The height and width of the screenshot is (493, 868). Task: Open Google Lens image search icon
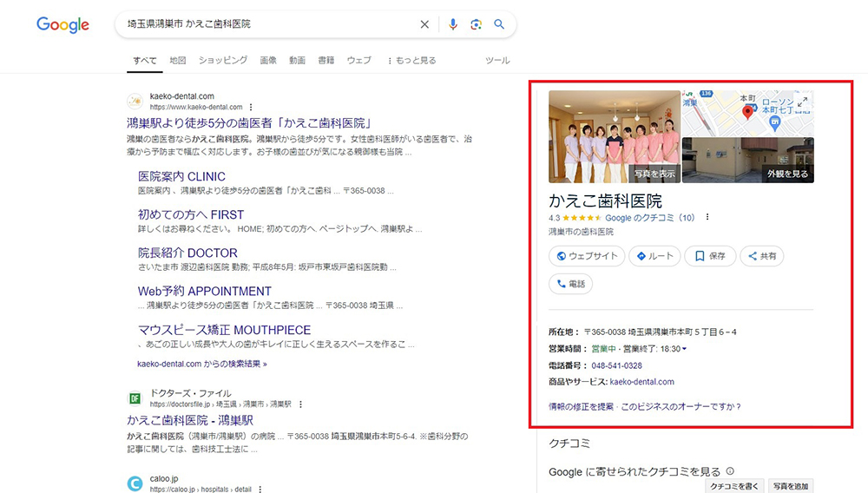point(476,24)
